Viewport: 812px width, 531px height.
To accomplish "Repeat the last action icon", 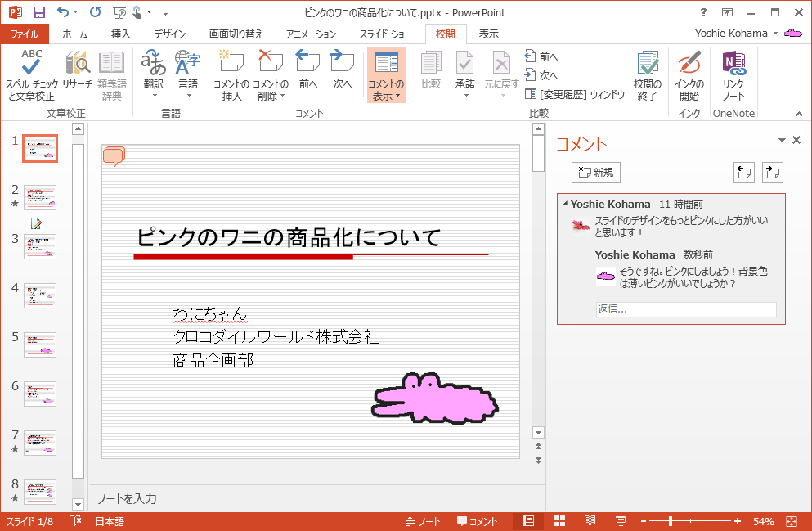I will pos(96,12).
